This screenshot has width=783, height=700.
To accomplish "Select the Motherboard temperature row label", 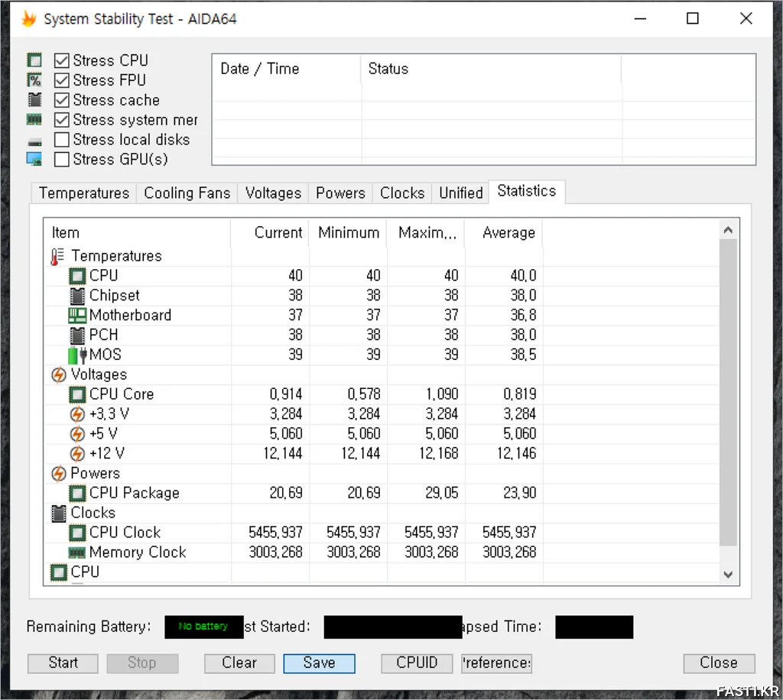I will (130, 316).
